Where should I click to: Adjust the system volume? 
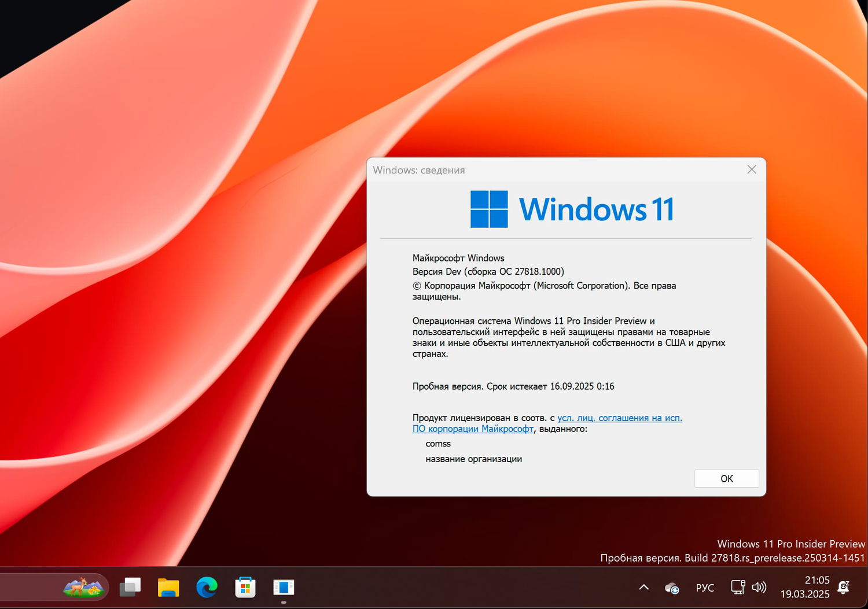[x=759, y=587]
